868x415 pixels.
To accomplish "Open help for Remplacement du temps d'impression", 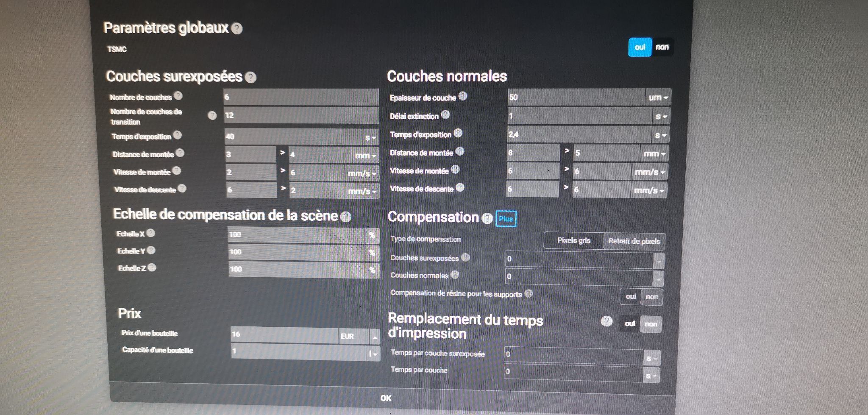I will [x=607, y=321].
